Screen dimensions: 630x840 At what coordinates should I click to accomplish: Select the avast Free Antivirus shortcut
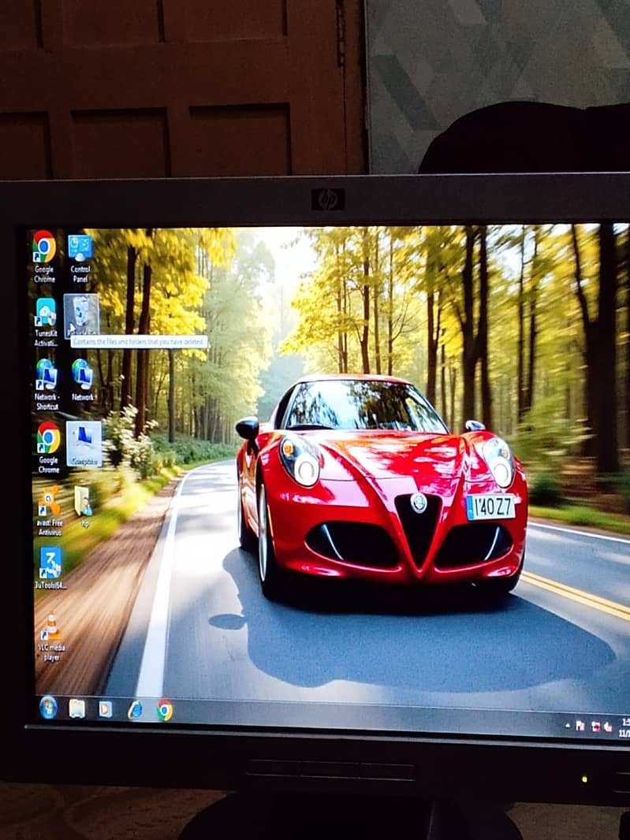click(x=50, y=511)
